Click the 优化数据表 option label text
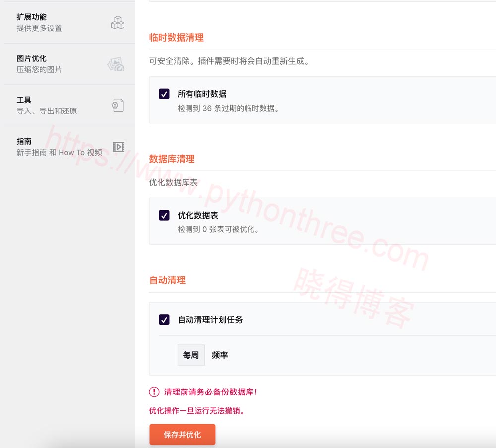Image resolution: width=496 pixels, height=448 pixels. [x=198, y=215]
